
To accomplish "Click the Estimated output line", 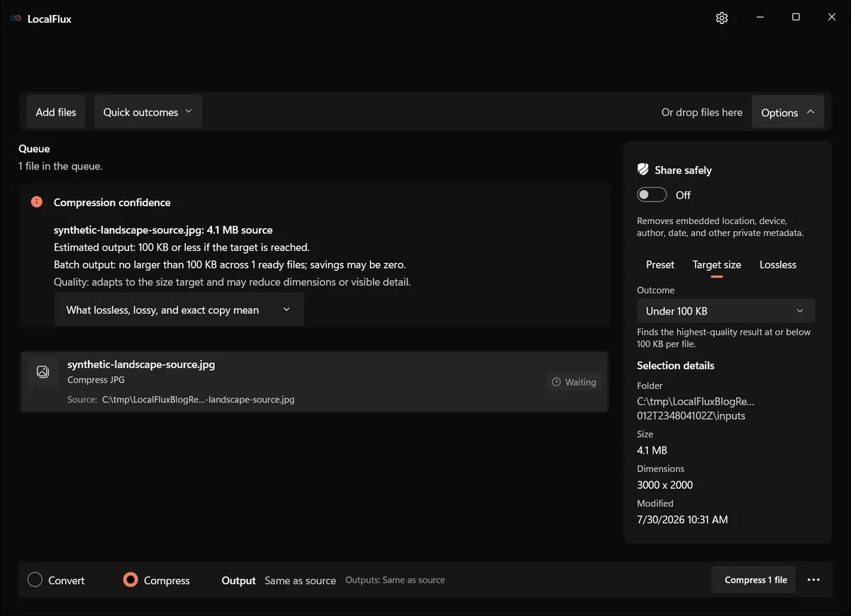I will coord(182,247).
